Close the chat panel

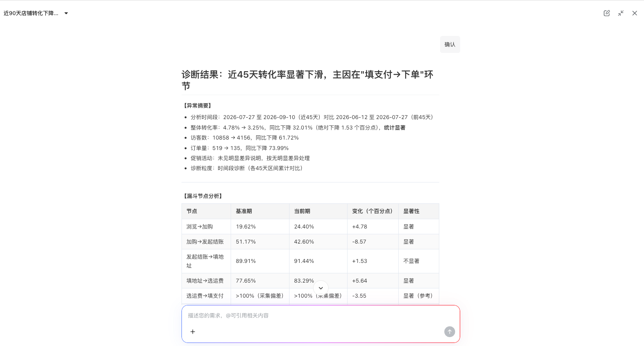coord(635,13)
